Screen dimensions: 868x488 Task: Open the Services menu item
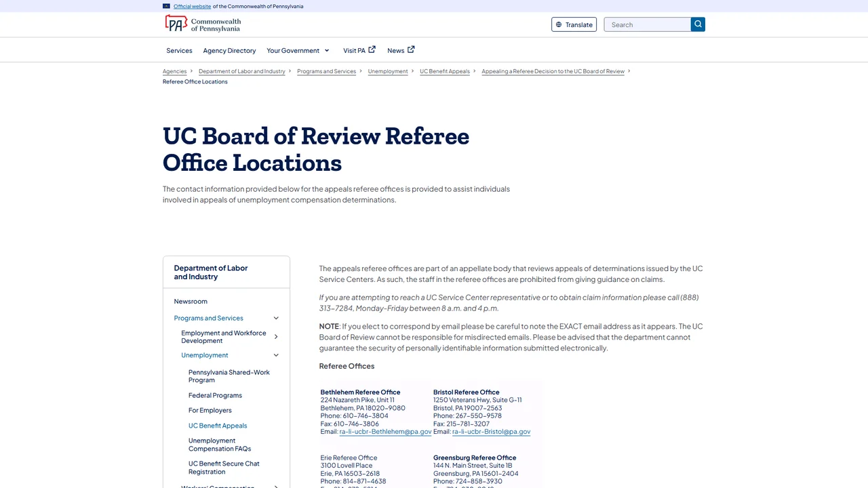tap(179, 50)
